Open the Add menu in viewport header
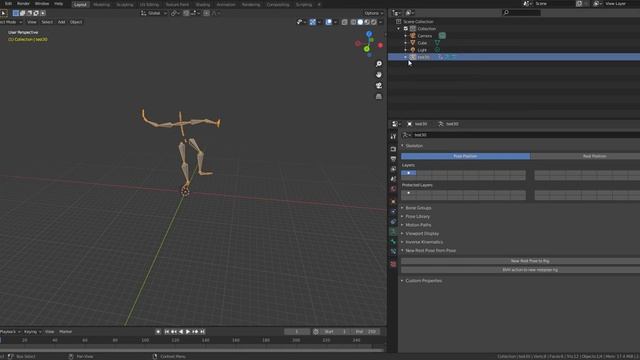 click(x=61, y=22)
